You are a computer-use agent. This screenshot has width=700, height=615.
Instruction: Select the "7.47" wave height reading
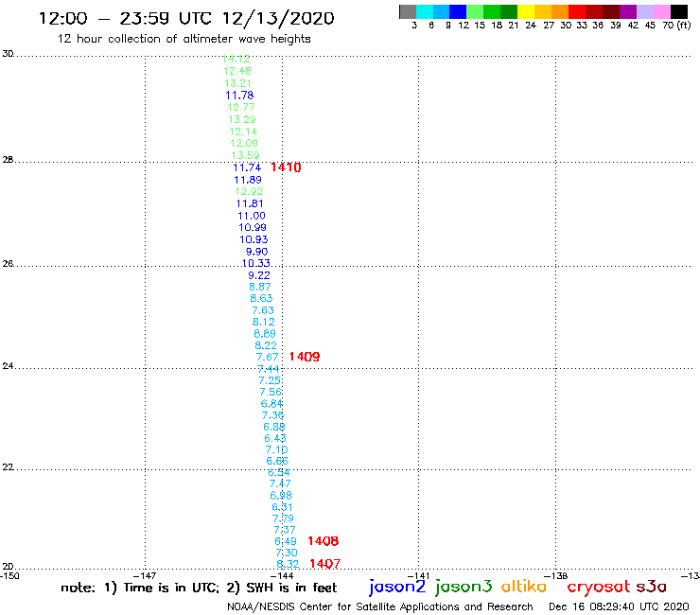(280, 483)
